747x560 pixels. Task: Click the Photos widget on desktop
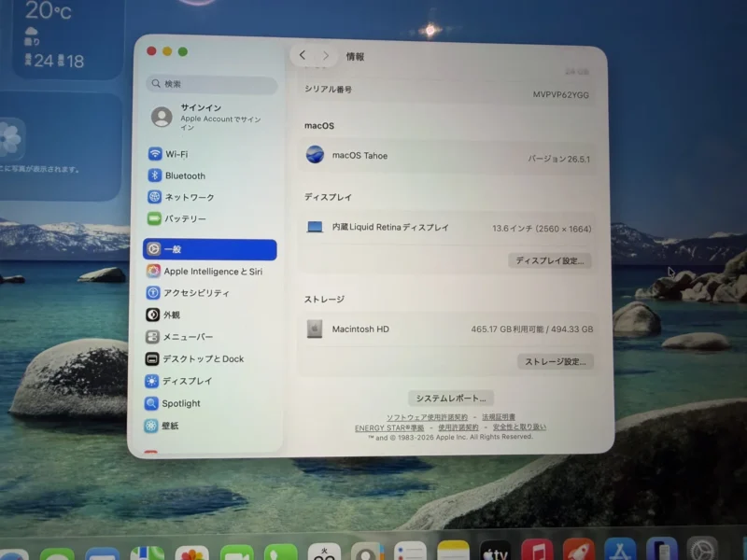pos(60,147)
